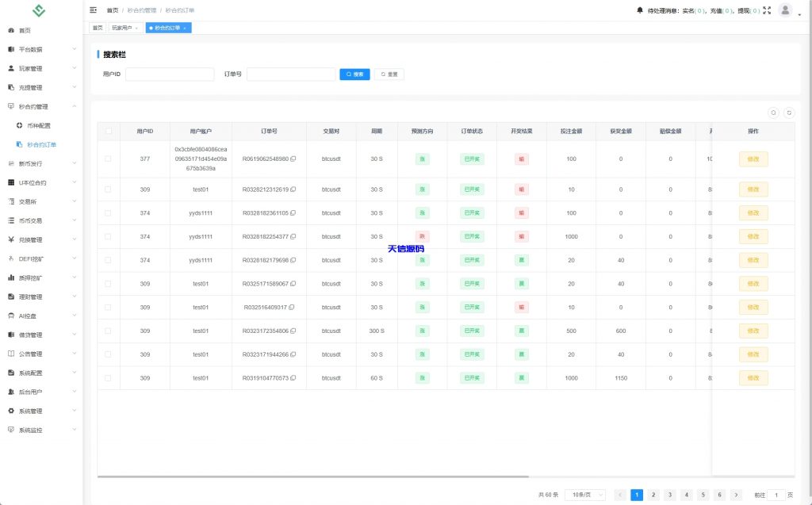The image size is (812, 505).
Task: Expand the 质押挖矿 menu chevron
Action: [x=74, y=277]
